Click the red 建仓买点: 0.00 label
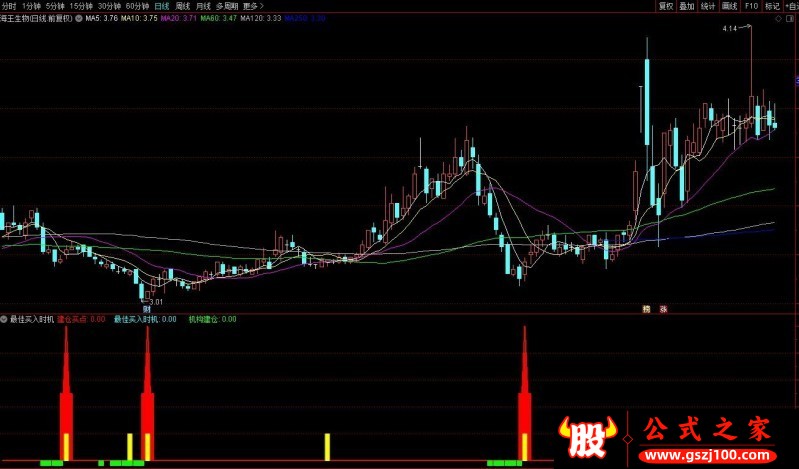Screen dimensions: 799x469 (x=81, y=320)
